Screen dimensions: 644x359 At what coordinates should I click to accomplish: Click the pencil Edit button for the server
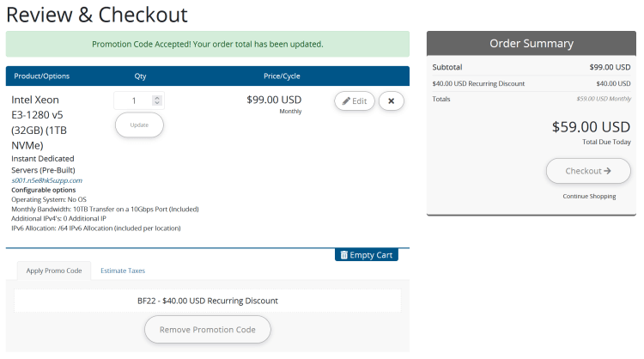tap(355, 101)
